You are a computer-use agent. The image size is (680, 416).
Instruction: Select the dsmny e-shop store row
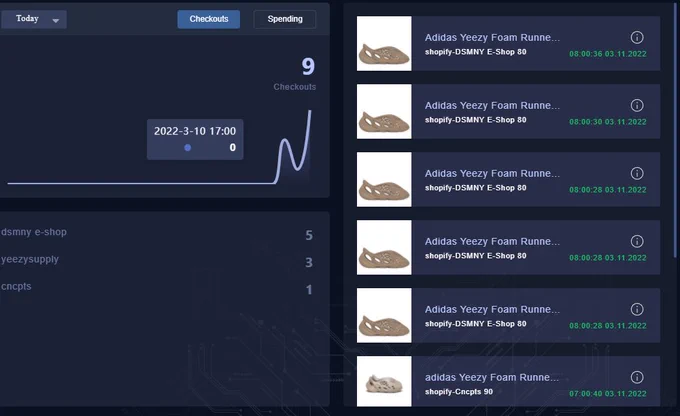point(157,233)
